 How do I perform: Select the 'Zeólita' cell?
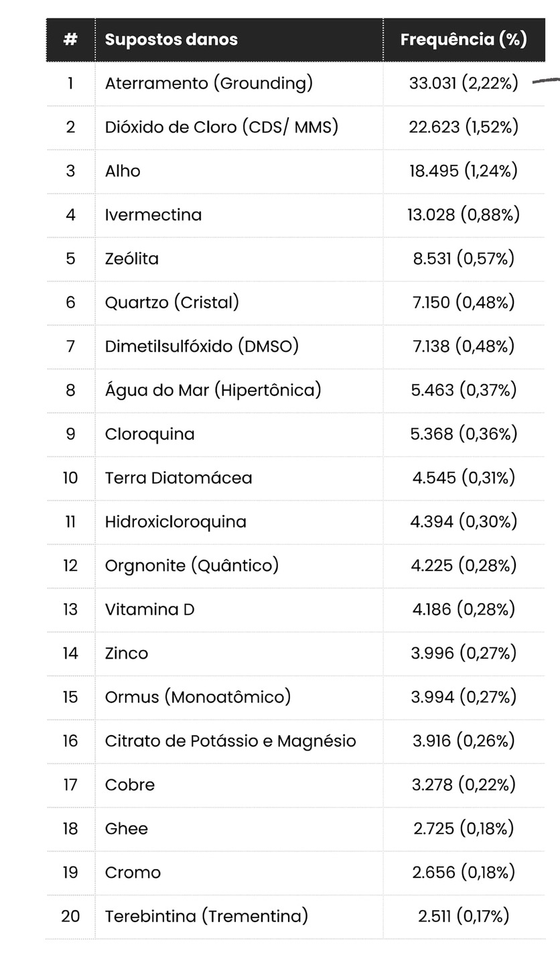coord(132,259)
